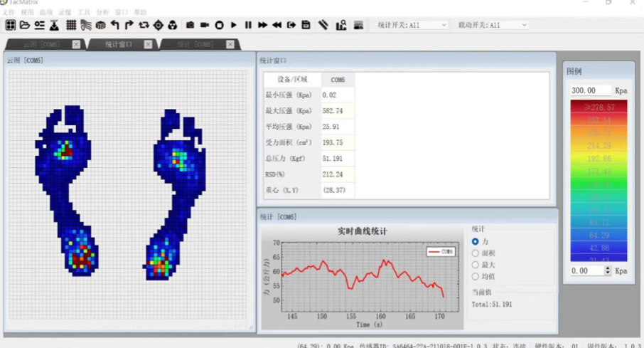Click the red top band of legend color scale
This screenshot has width=644, height=348.
[x=599, y=107]
